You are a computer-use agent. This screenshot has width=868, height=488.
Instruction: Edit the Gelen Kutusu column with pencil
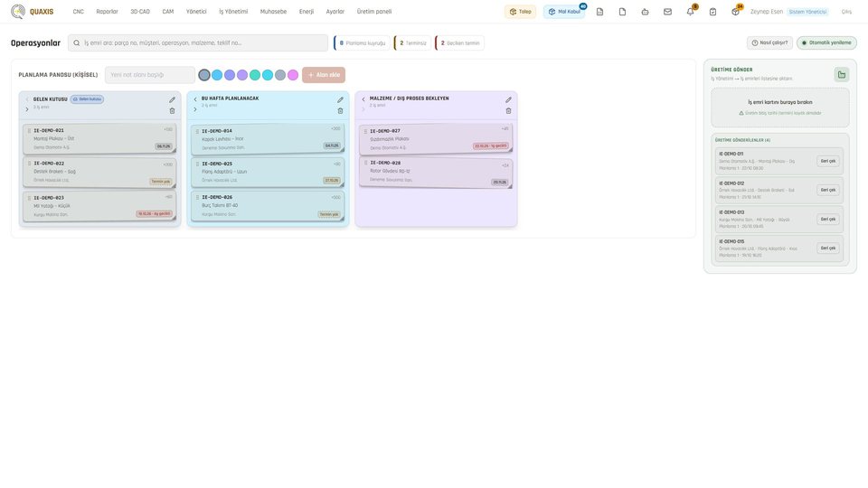(172, 100)
